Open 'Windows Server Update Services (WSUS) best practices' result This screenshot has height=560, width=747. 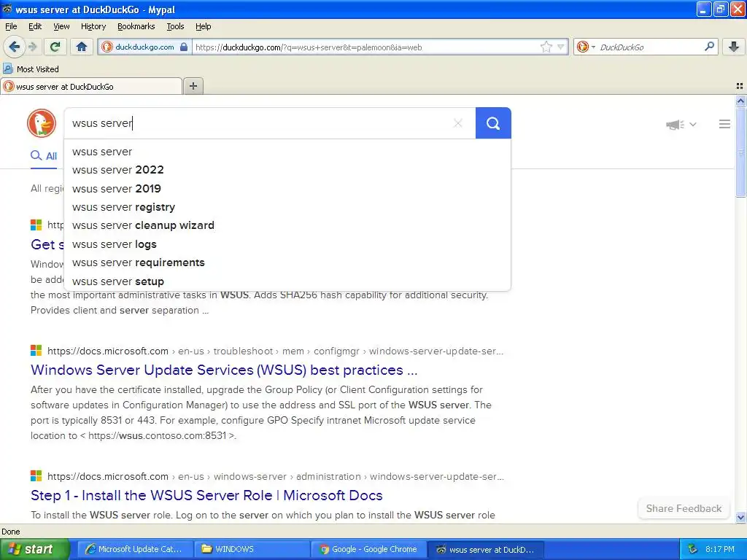[x=224, y=370]
